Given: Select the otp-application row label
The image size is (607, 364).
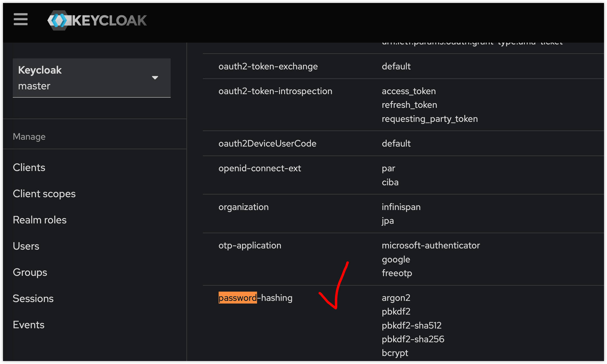Looking at the screenshot, I should [250, 245].
